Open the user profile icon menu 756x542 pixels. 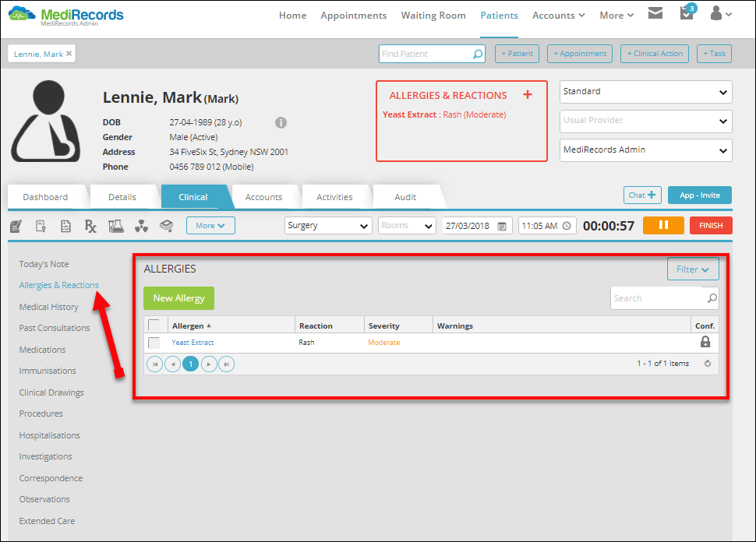point(721,13)
